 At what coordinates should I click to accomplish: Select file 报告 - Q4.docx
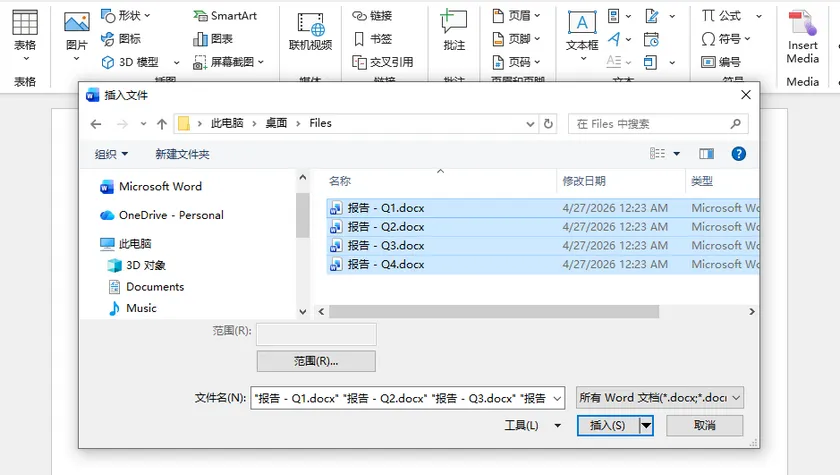[x=543, y=265]
